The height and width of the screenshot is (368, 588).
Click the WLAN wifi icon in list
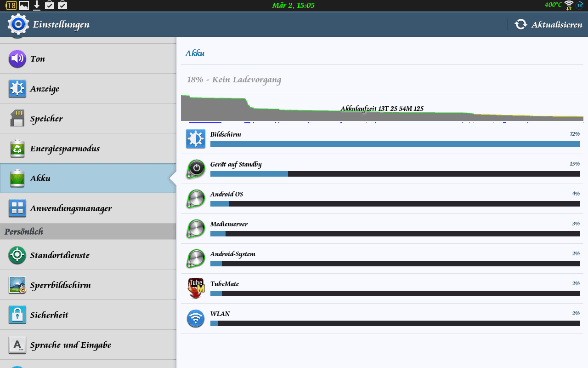[x=195, y=318]
